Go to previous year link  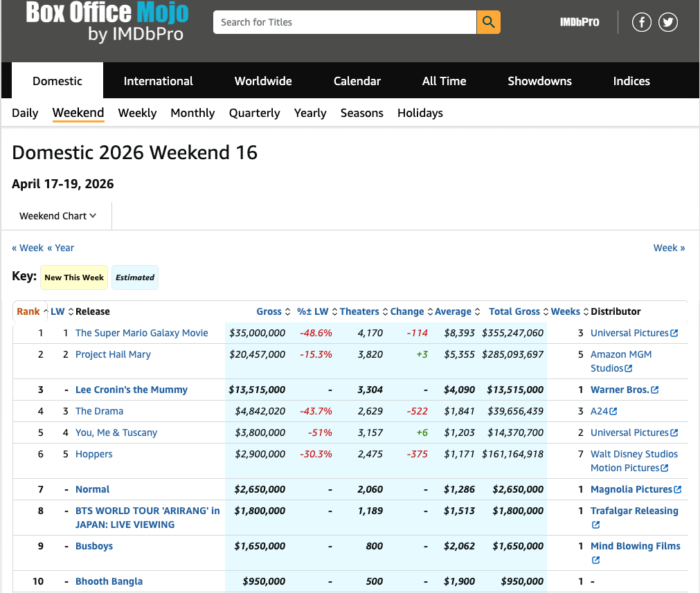61,248
